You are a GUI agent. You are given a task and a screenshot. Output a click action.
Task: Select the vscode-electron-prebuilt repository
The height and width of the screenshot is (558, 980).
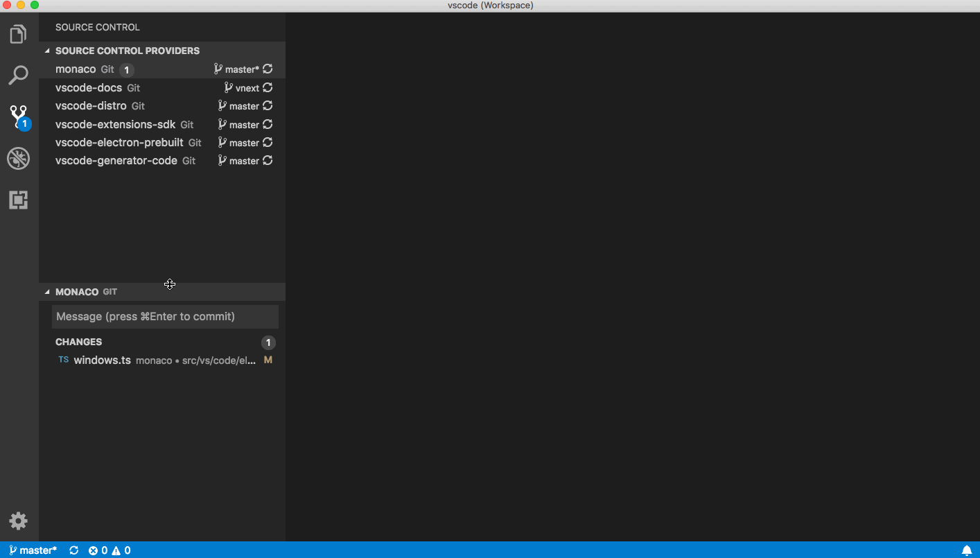click(x=162, y=143)
